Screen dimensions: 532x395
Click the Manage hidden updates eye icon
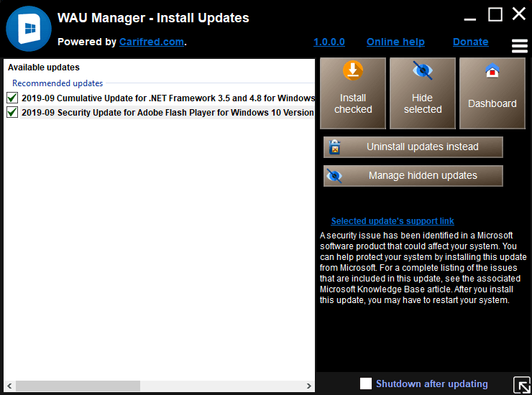[334, 176]
